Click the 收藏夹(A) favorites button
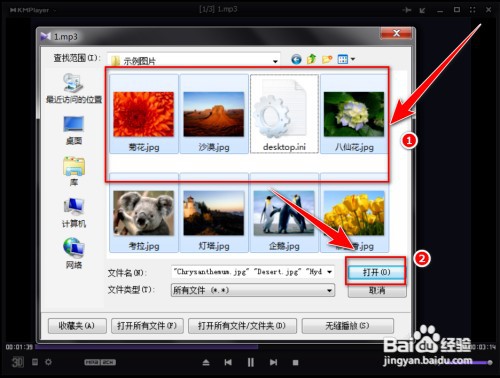 click(77, 326)
